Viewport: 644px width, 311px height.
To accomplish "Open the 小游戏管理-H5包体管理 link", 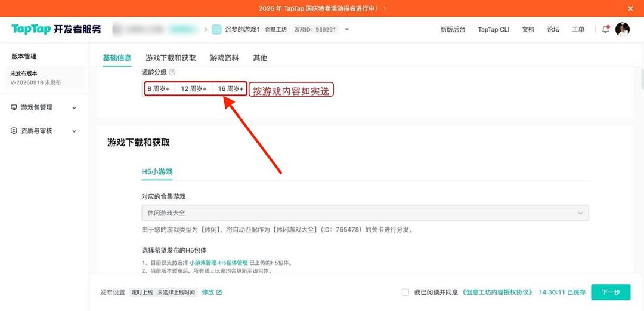I will coord(218,263).
